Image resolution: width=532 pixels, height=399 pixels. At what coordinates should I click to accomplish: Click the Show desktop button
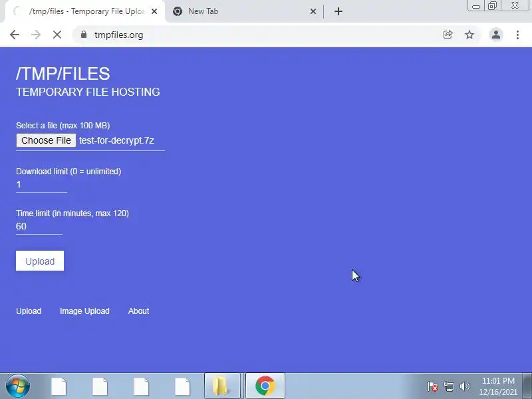527,386
